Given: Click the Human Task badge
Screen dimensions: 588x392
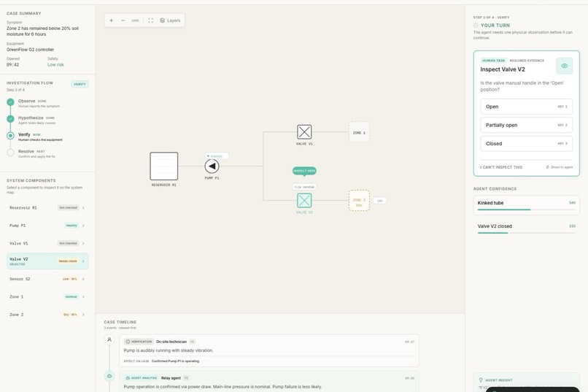Looking at the screenshot, I should point(493,61).
